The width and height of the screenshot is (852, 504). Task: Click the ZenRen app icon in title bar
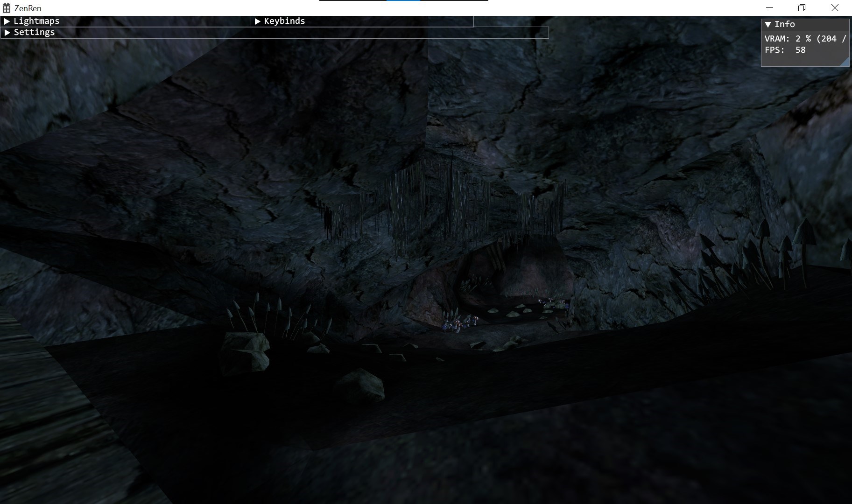[7, 8]
